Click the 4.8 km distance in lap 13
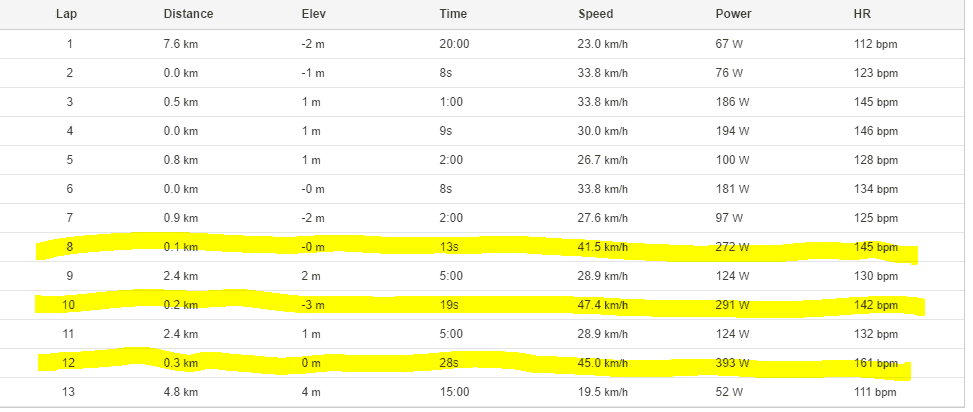Screen dimensions: 973x412 [180, 391]
